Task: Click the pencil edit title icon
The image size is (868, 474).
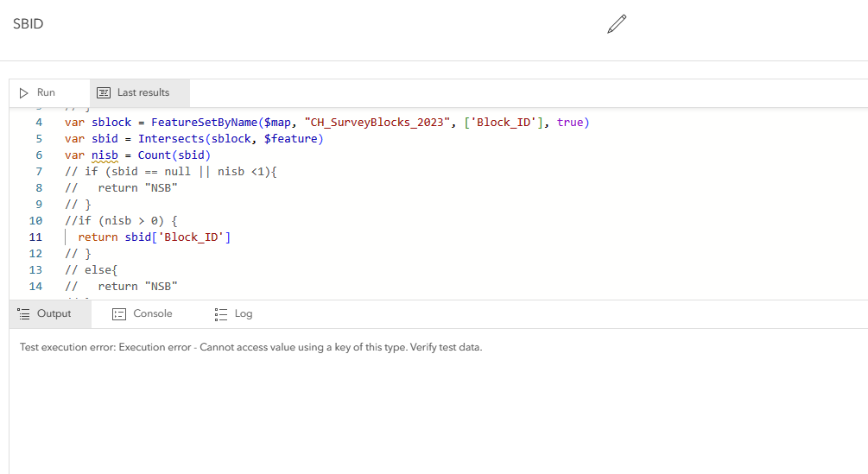Action: click(x=616, y=24)
